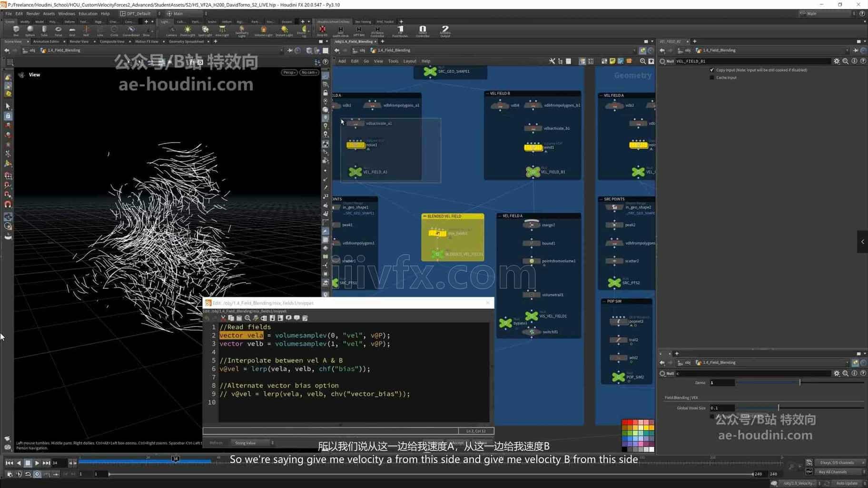Pick the red swatch in color palette
The image size is (868, 488).
click(625, 422)
